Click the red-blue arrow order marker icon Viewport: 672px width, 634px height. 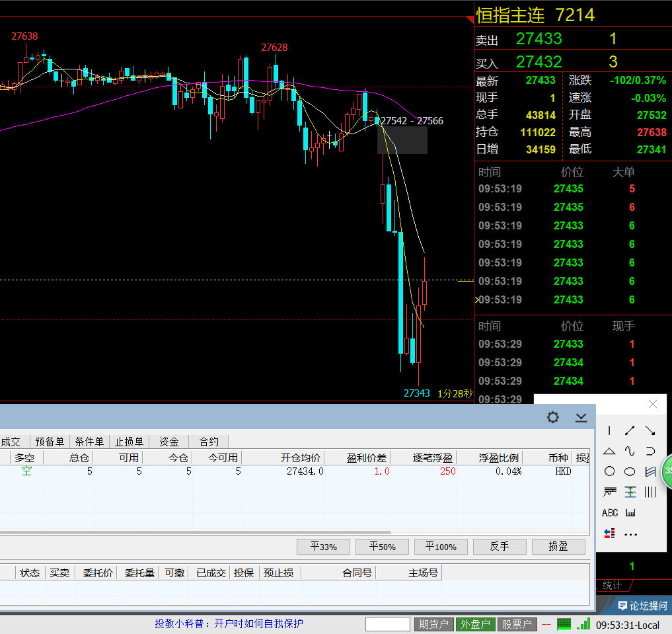(x=609, y=534)
